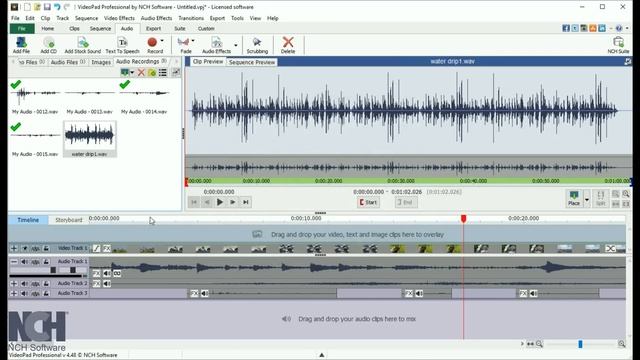The image size is (640, 360).
Task: Open the Audio Effects dropdown arrow
Action: click(x=236, y=45)
